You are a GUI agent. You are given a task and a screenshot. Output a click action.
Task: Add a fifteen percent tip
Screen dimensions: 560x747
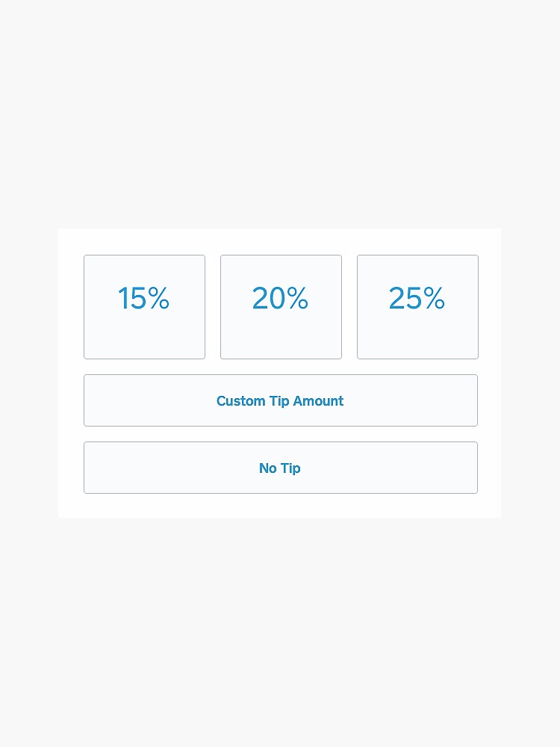point(144,306)
